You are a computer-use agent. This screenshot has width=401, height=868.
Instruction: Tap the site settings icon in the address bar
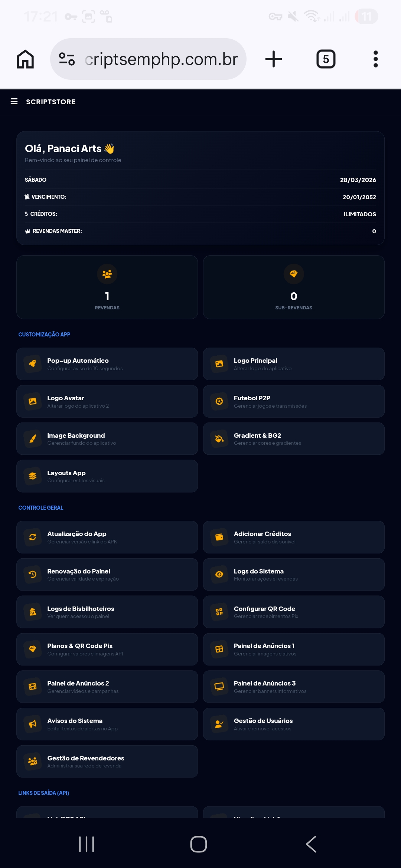pyautogui.click(x=67, y=59)
